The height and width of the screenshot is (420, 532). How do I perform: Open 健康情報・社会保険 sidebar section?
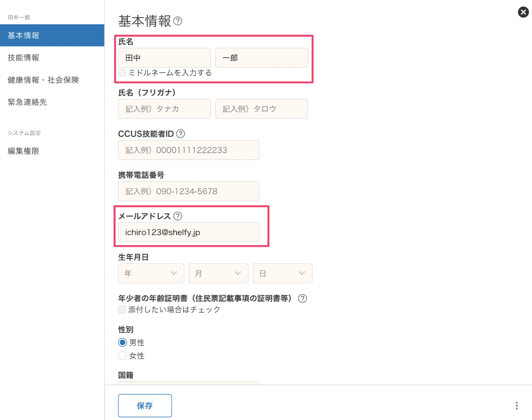pos(43,80)
